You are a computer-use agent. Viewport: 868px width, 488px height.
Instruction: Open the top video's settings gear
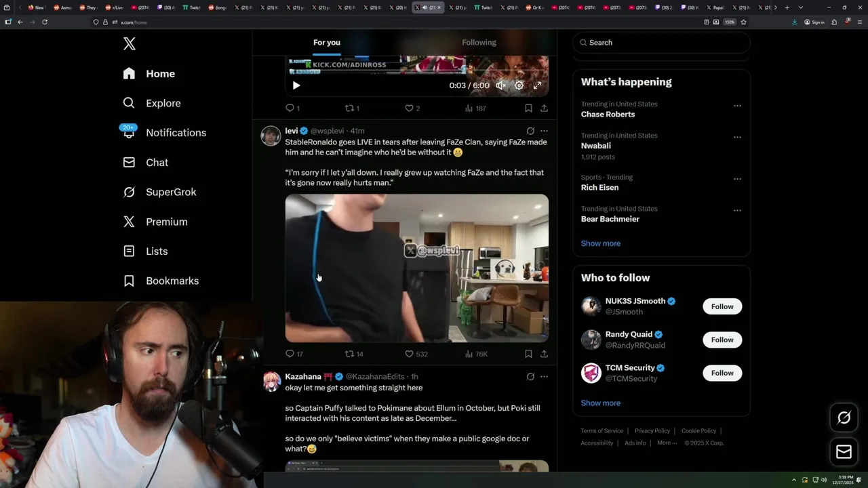(x=519, y=85)
